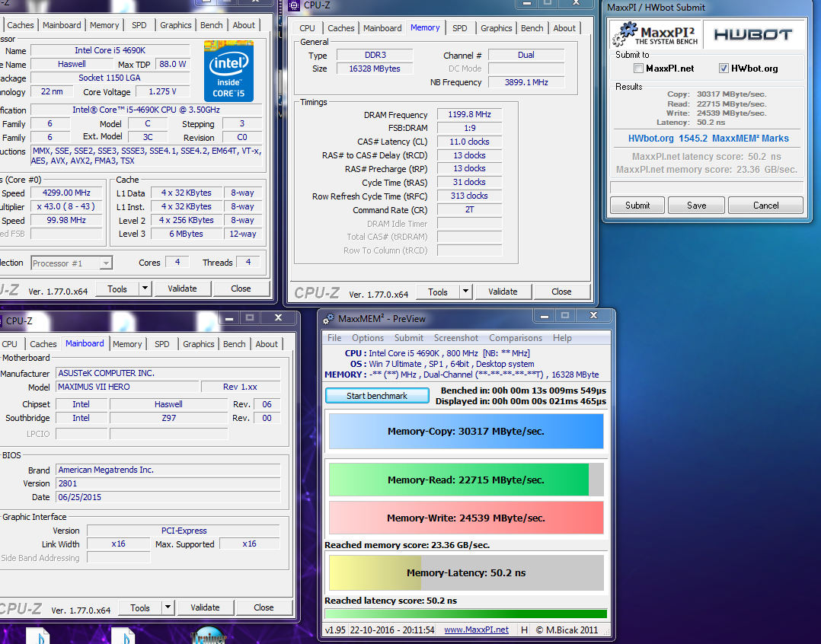Click MAXIMUS VII HERO model field
Viewport: 821px width, 644px height.
click(x=127, y=387)
